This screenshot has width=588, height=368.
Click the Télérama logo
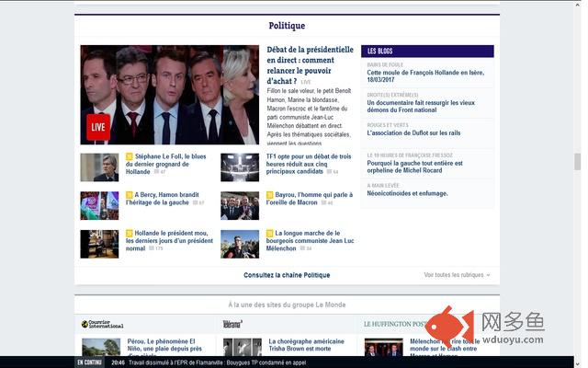click(x=232, y=324)
